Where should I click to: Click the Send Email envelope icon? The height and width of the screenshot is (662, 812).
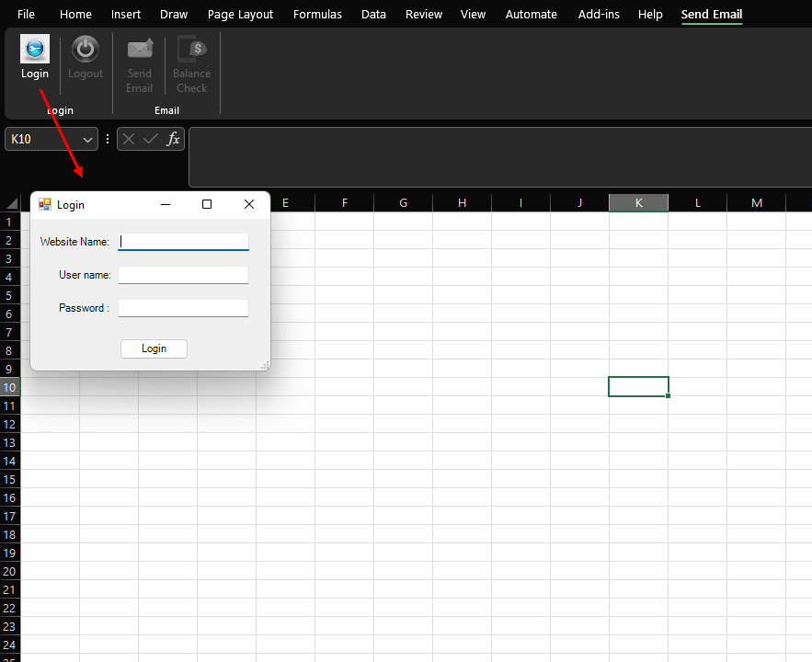pyautogui.click(x=140, y=50)
